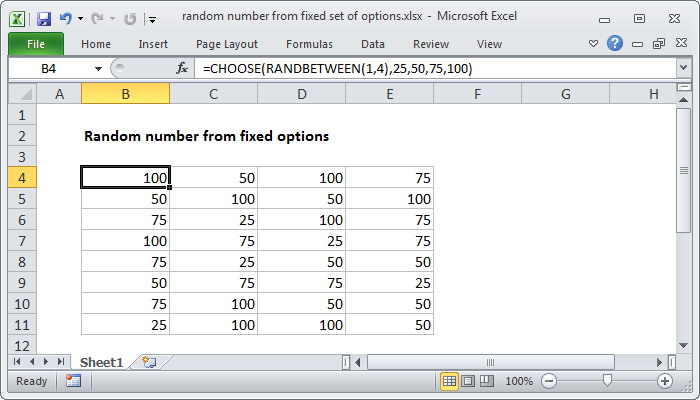Screen dimensions: 700x400
Task: Click the zoom slider handle
Action: click(x=607, y=381)
